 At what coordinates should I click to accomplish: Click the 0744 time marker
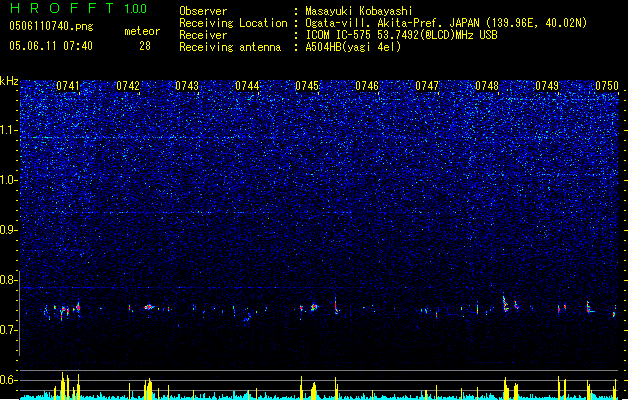(x=247, y=86)
